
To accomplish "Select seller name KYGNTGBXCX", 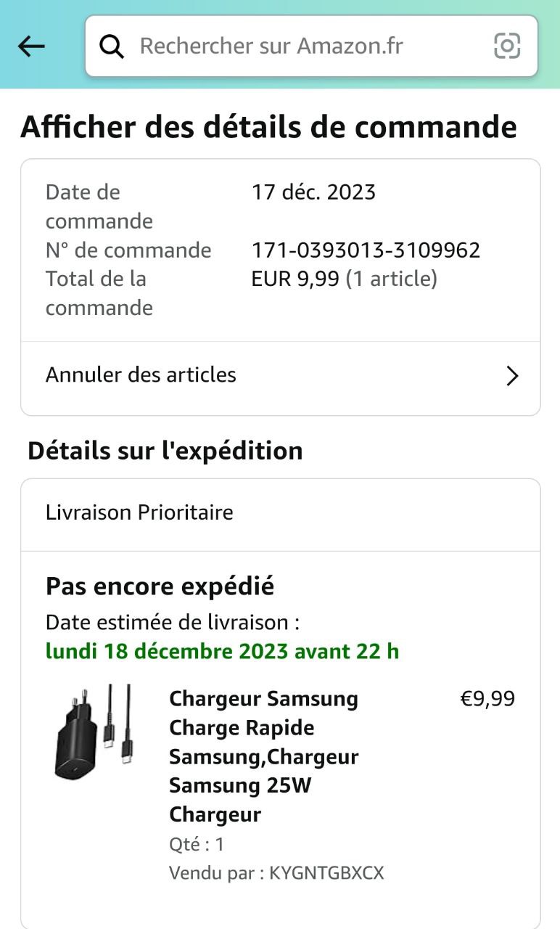I will 326,872.
